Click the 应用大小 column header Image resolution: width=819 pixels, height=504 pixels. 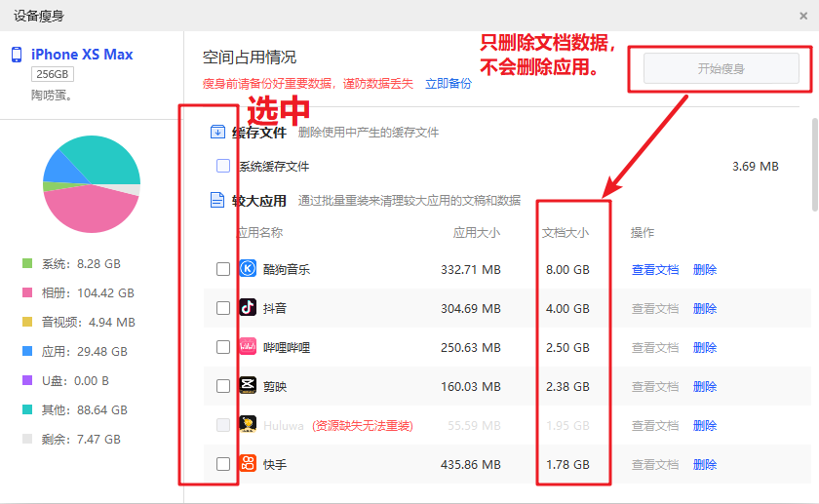(477, 232)
